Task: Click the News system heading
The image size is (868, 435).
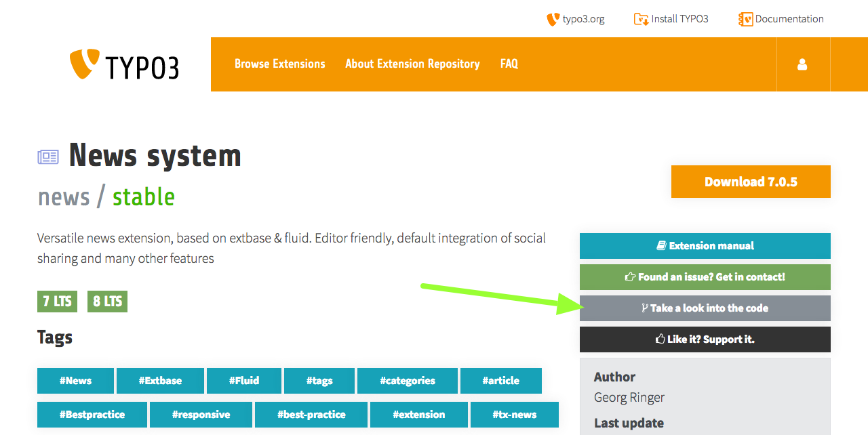Action: [x=155, y=156]
